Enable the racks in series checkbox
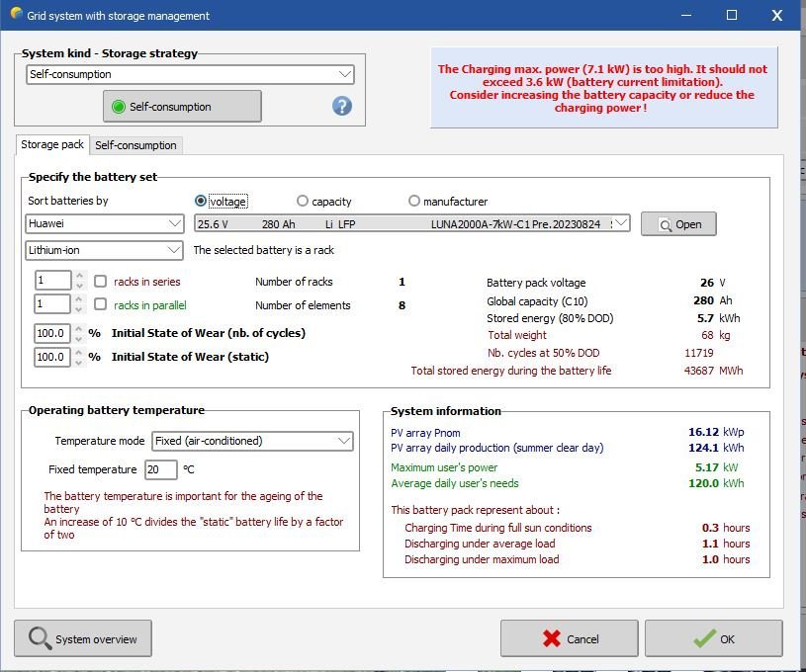The width and height of the screenshot is (806, 672). [x=100, y=282]
